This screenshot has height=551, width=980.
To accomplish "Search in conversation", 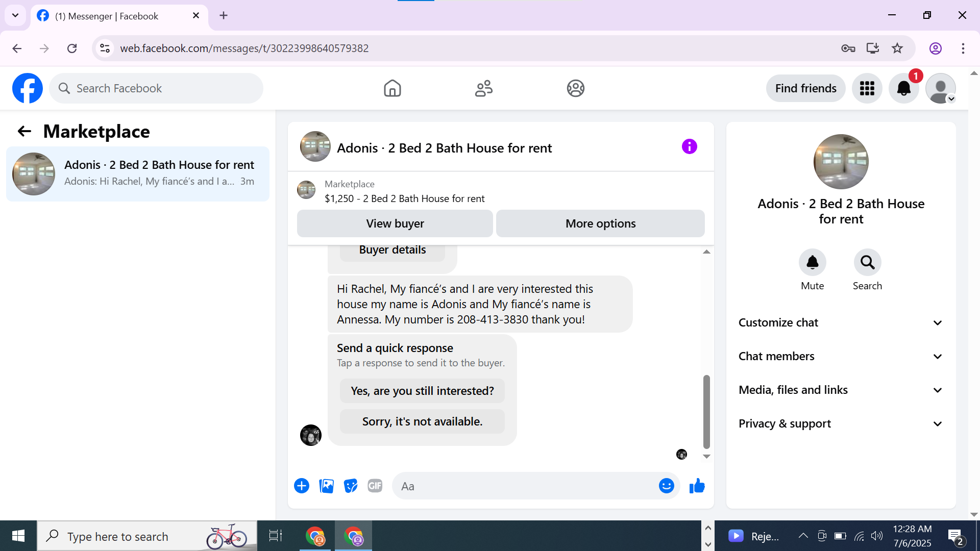I will pyautogui.click(x=867, y=263).
